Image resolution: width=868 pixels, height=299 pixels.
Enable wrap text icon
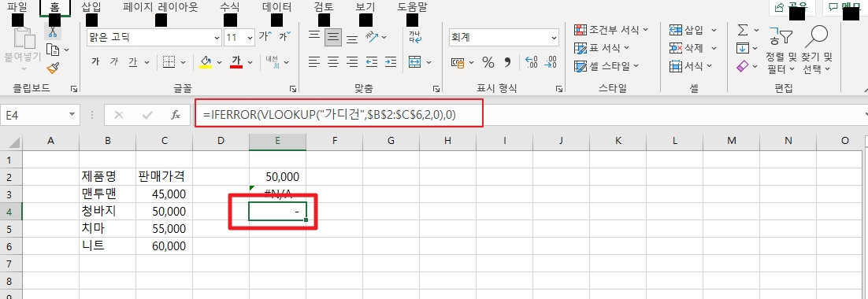point(415,37)
